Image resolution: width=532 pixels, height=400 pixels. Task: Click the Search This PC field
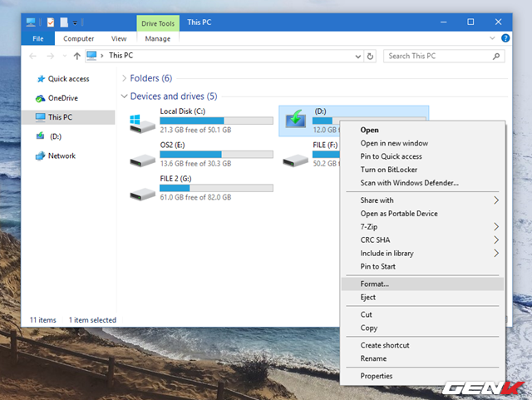(x=444, y=56)
